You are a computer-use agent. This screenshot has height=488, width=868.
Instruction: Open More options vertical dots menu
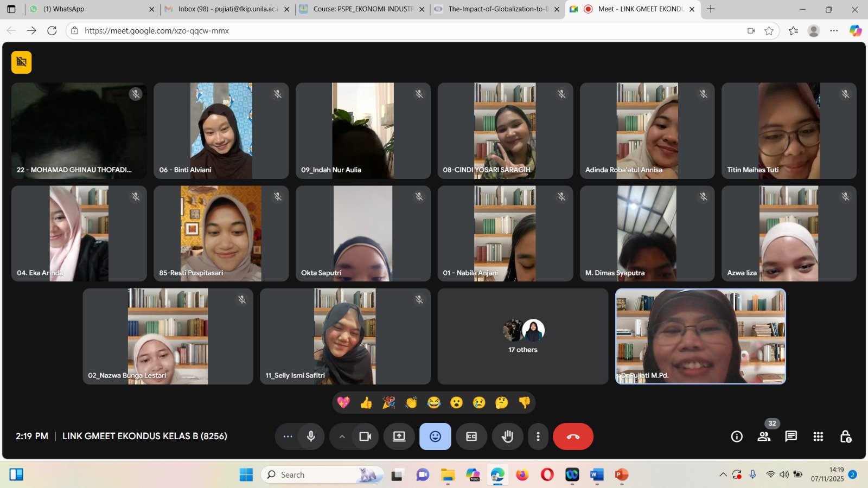538,436
